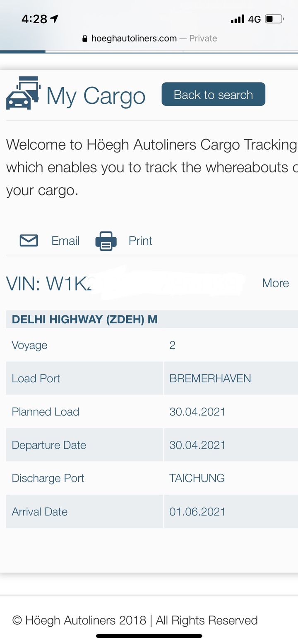Image resolution: width=298 pixels, height=644 pixels.
Task: Click the Arrival Date 01.06.2021 value
Action: pos(197,512)
